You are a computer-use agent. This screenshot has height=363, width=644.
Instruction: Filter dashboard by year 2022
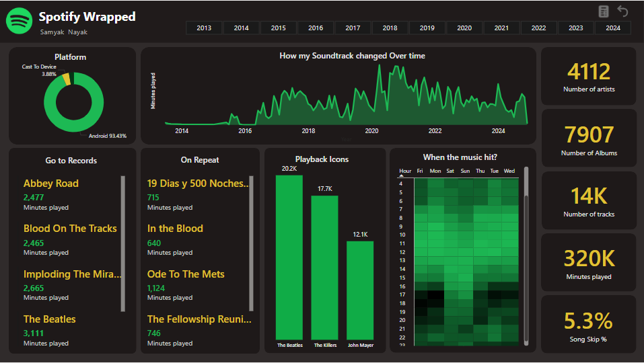538,28
